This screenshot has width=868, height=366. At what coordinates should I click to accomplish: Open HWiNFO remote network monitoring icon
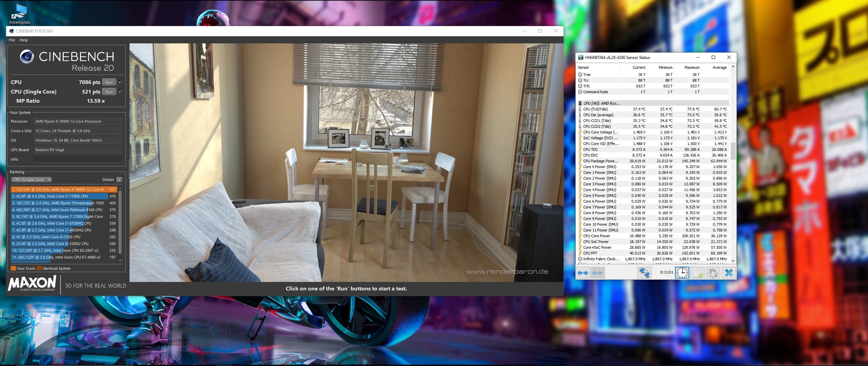644,272
